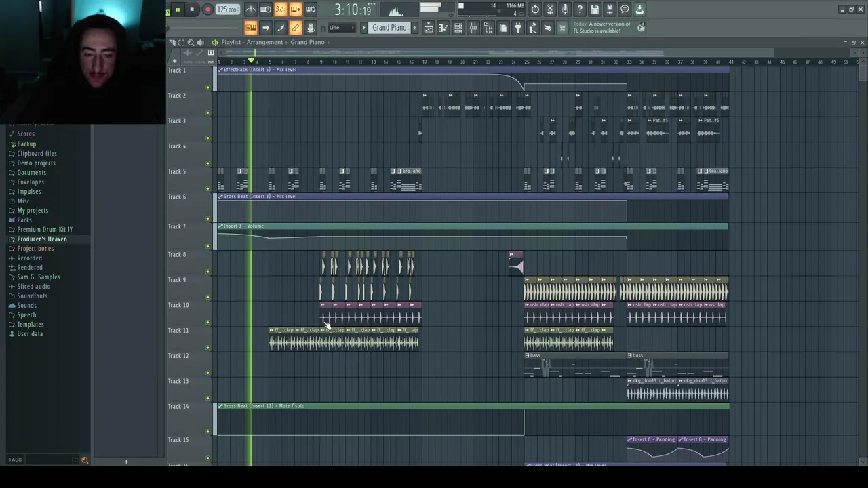This screenshot has height=488, width=868.
Task: Open the Browser view icon
Action: (488, 28)
